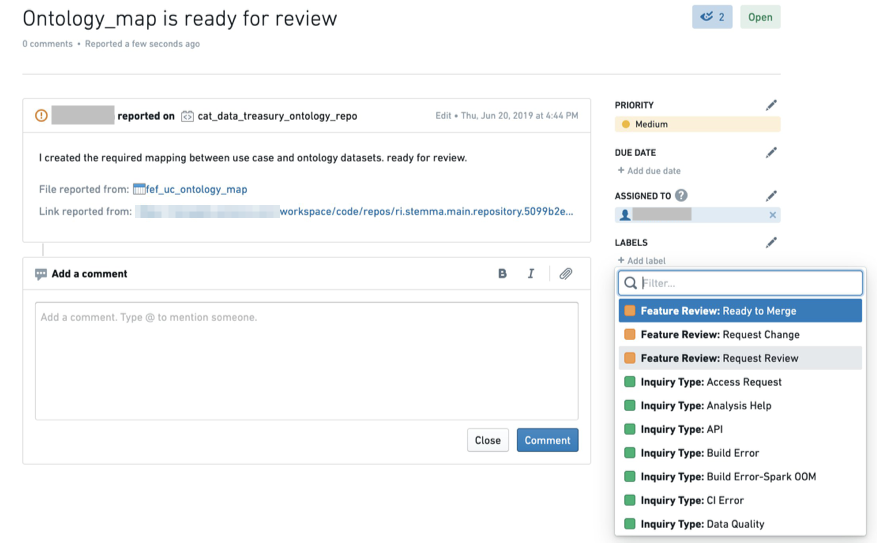
Task: Attach a file with the paperclip icon
Action: [x=565, y=273]
